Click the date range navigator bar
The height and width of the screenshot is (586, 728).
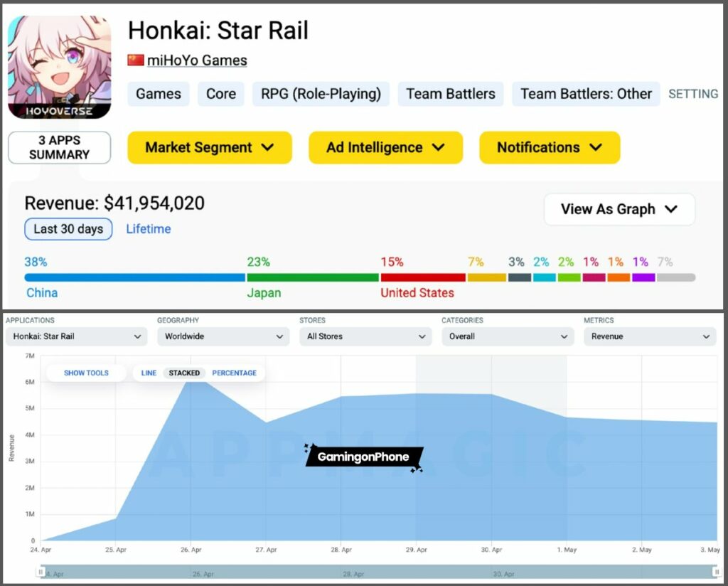pos(379,572)
